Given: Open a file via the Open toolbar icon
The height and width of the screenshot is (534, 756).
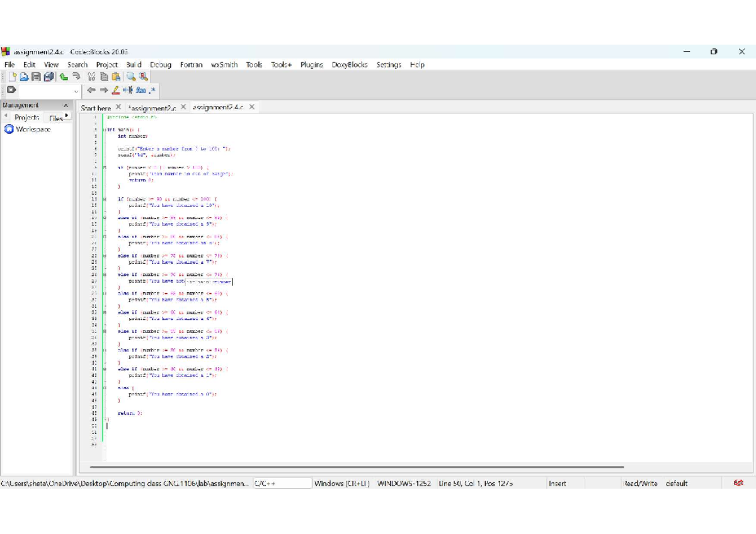Looking at the screenshot, I should point(24,76).
